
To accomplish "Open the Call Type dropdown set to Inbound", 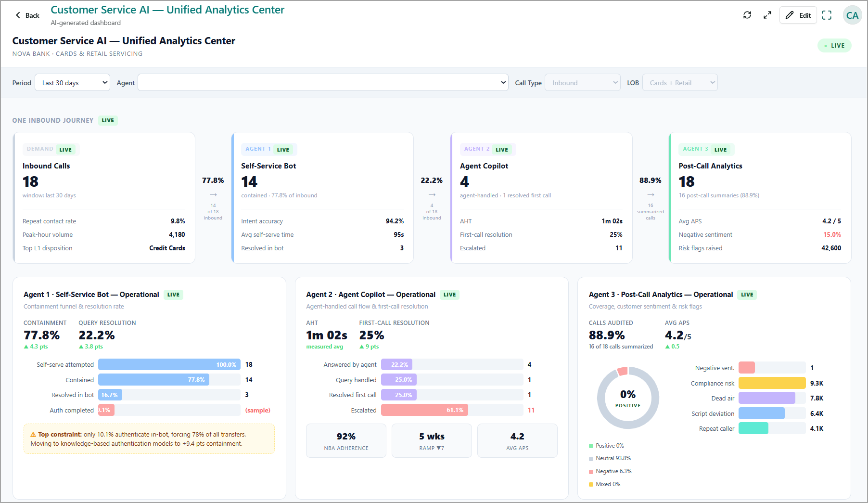I will point(582,82).
